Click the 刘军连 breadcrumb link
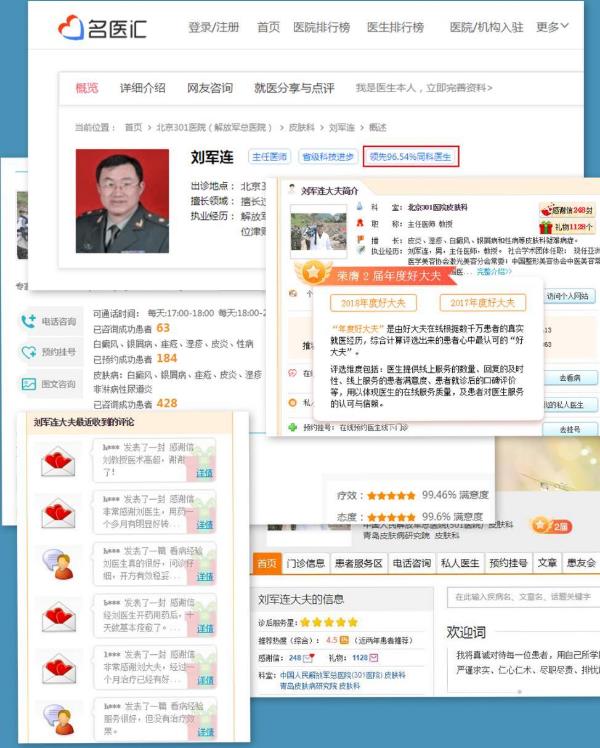The image size is (600, 748). coord(341,127)
